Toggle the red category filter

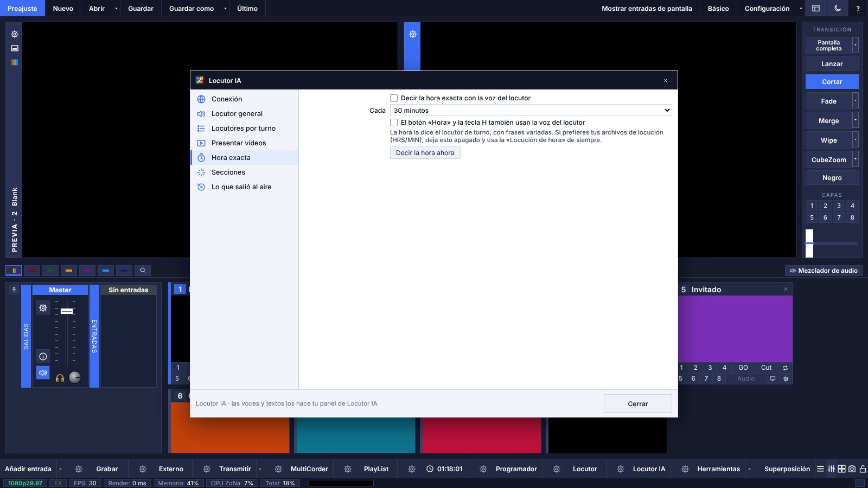32,270
